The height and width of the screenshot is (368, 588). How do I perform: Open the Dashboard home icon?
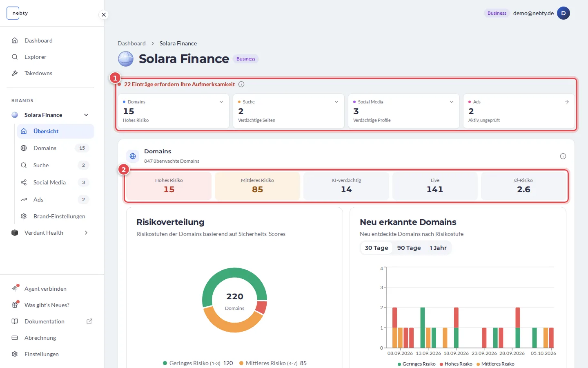coord(15,40)
